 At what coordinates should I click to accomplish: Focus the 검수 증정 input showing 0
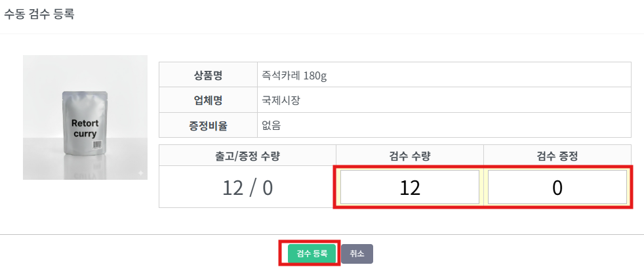pos(557,188)
